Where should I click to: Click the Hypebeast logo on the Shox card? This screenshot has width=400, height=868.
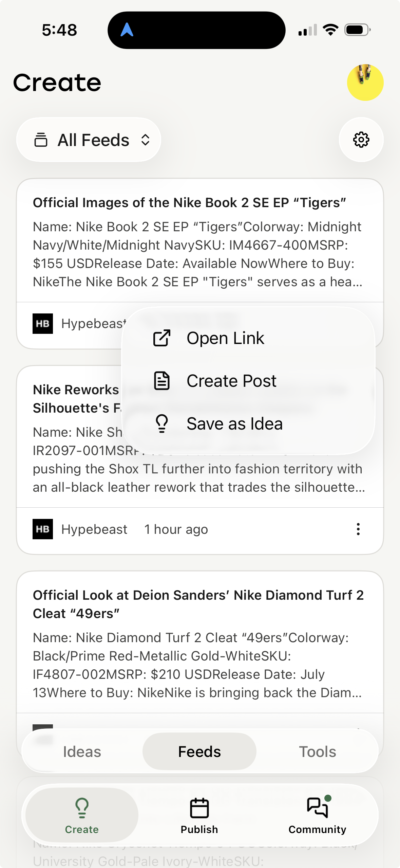(43, 529)
